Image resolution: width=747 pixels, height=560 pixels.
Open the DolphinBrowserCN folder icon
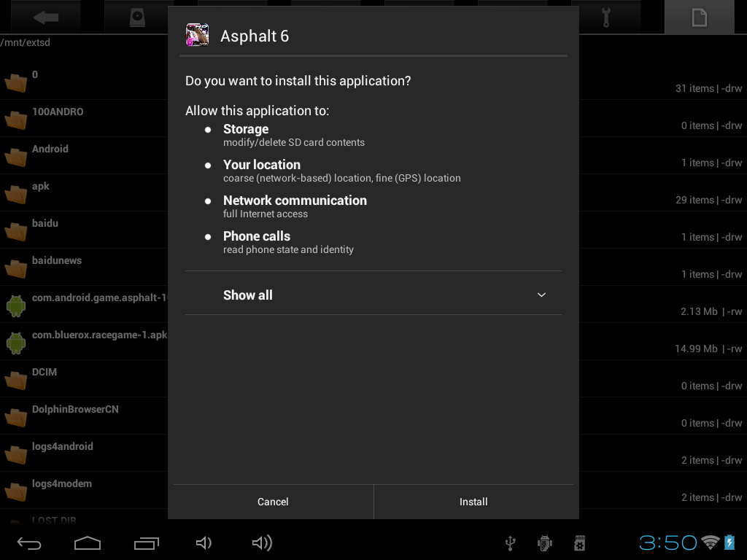coord(16,417)
